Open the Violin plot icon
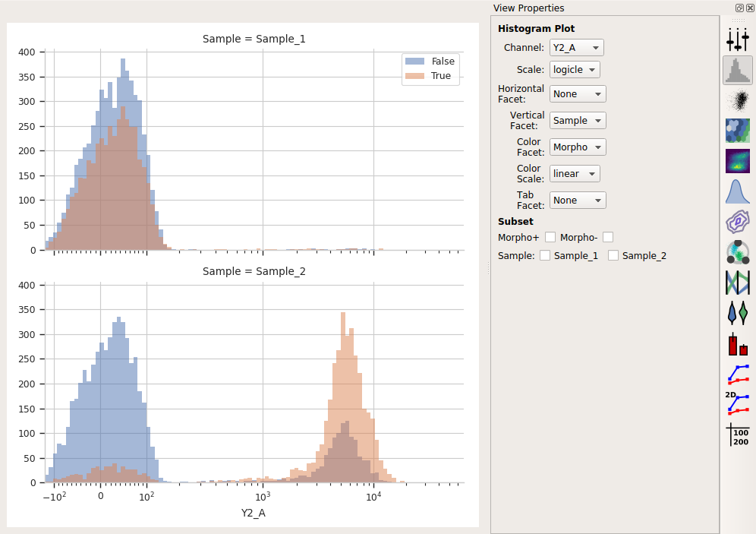 pyautogui.click(x=737, y=313)
